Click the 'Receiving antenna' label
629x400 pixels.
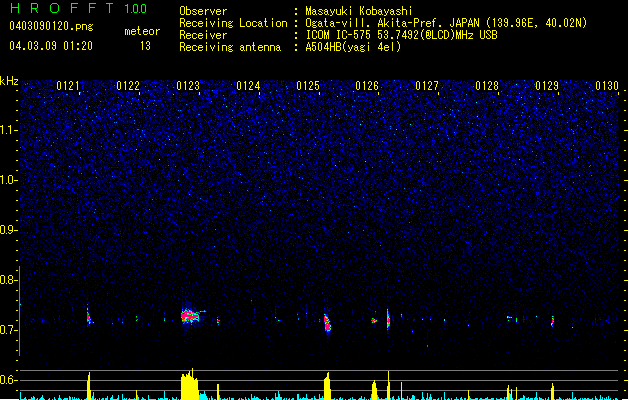(x=230, y=47)
